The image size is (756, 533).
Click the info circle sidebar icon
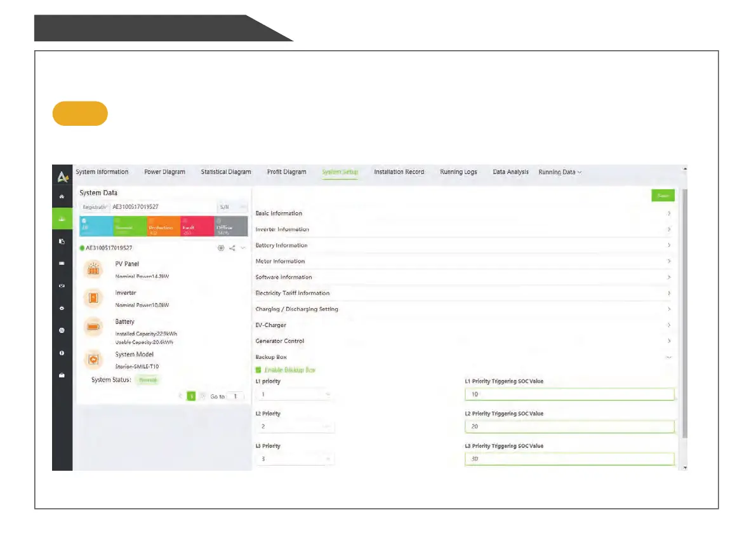pos(62,353)
